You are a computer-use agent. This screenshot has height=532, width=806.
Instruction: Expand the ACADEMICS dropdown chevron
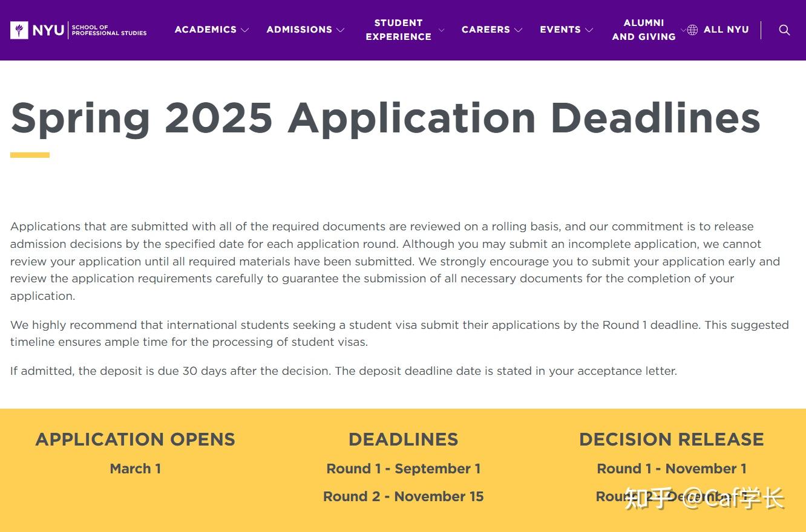(x=245, y=30)
